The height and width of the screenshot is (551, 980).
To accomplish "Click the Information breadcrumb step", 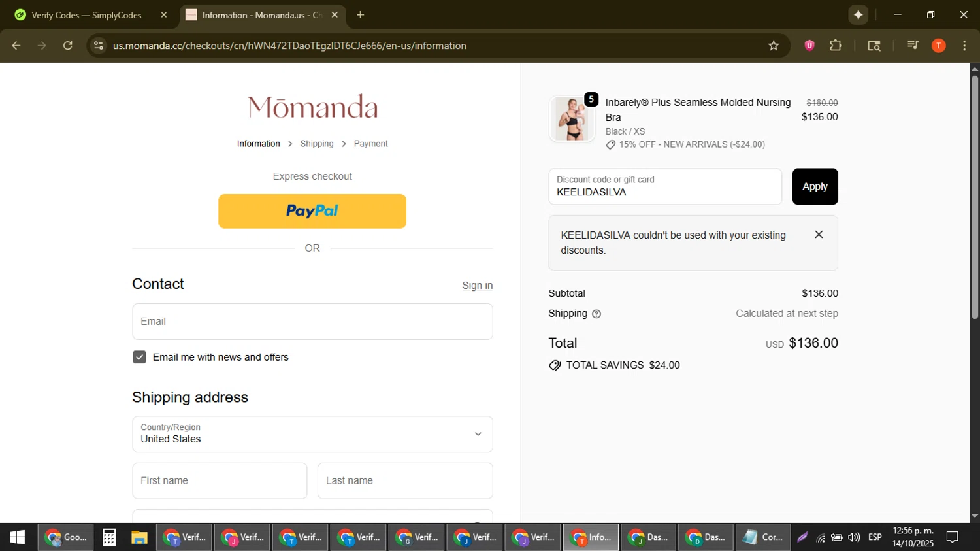I will pyautogui.click(x=258, y=144).
